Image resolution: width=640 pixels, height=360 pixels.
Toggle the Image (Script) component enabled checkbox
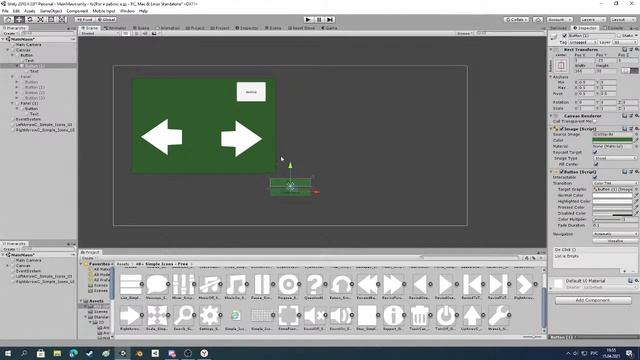click(562, 129)
